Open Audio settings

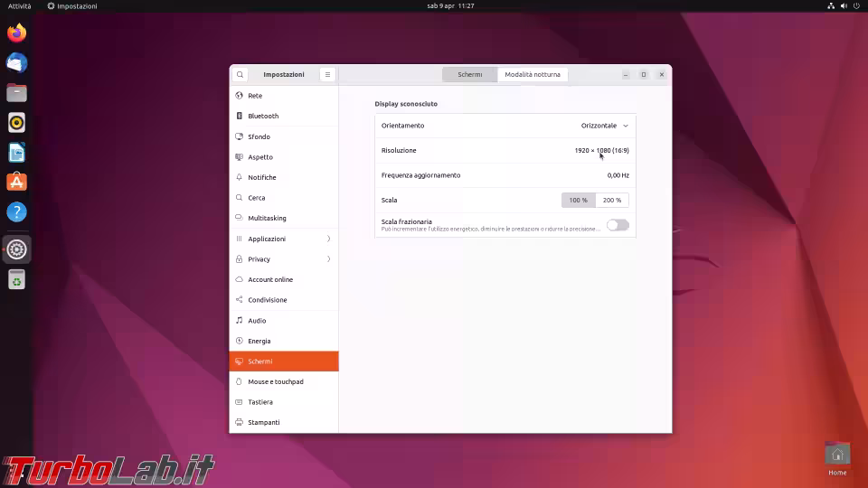(284, 320)
